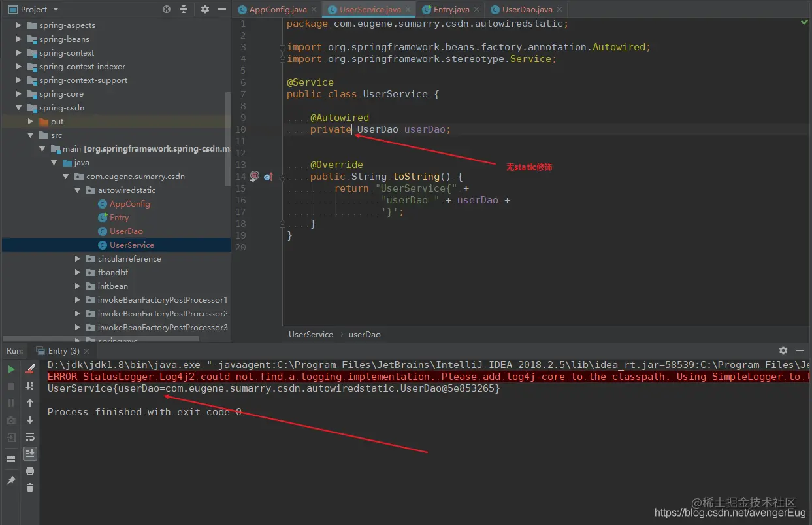The image size is (812, 525).
Task: Open the Project panel gear settings
Action: pyautogui.click(x=205, y=9)
